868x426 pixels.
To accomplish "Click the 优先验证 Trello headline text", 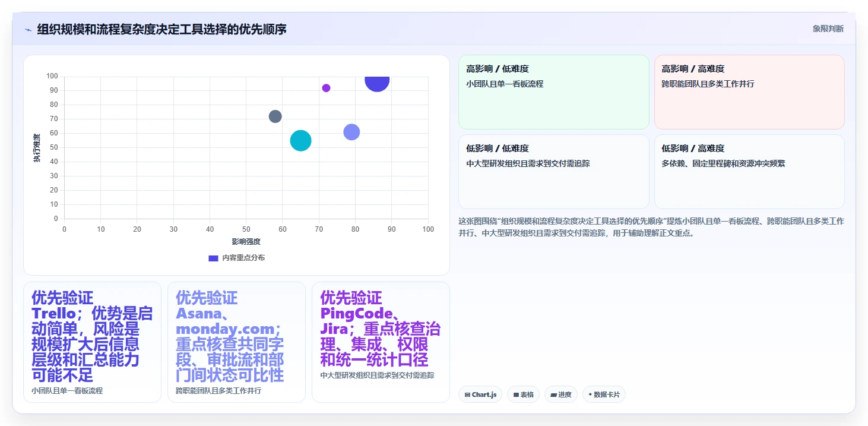I will (x=92, y=336).
